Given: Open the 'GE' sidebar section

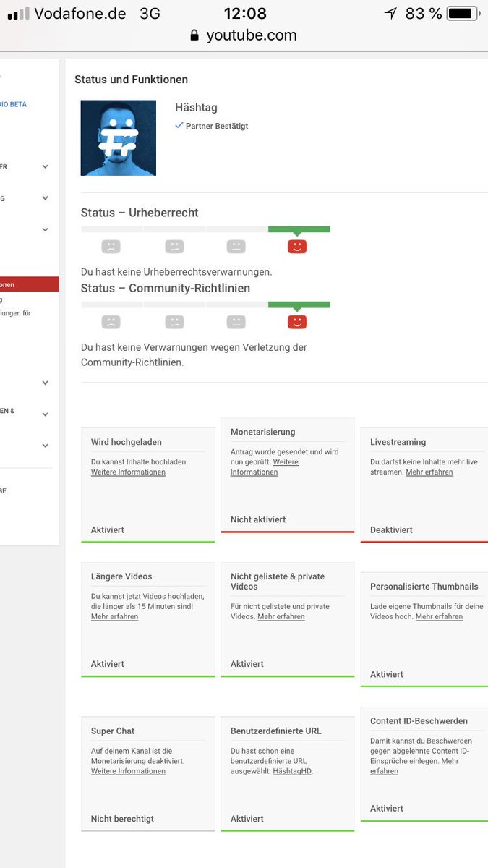Looking at the screenshot, I should pyautogui.click(x=4, y=490).
